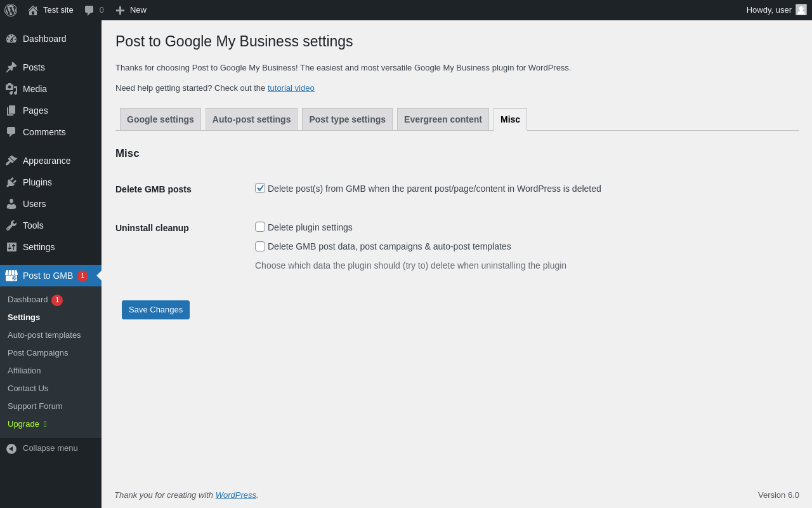Image resolution: width=812 pixels, height=508 pixels.
Task: Open Plugins from the sidebar
Action: click(37, 182)
